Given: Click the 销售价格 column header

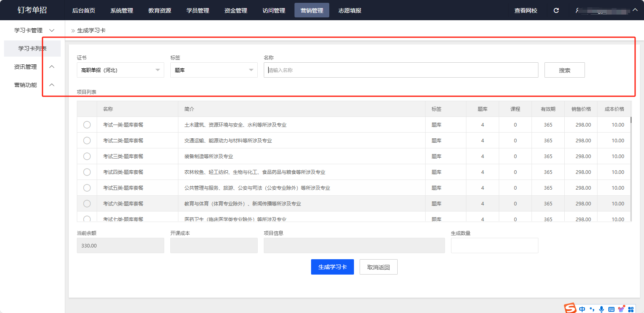Looking at the screenshot, I should (581, 109).
